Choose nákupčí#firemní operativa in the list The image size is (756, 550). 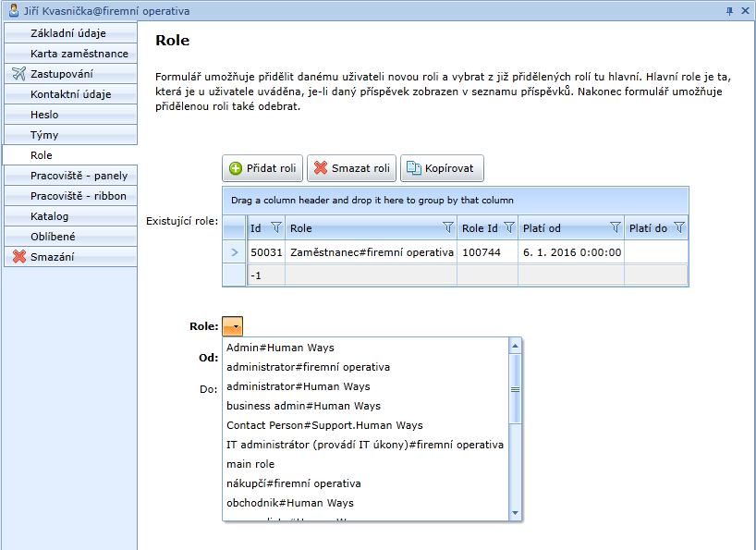293,483
